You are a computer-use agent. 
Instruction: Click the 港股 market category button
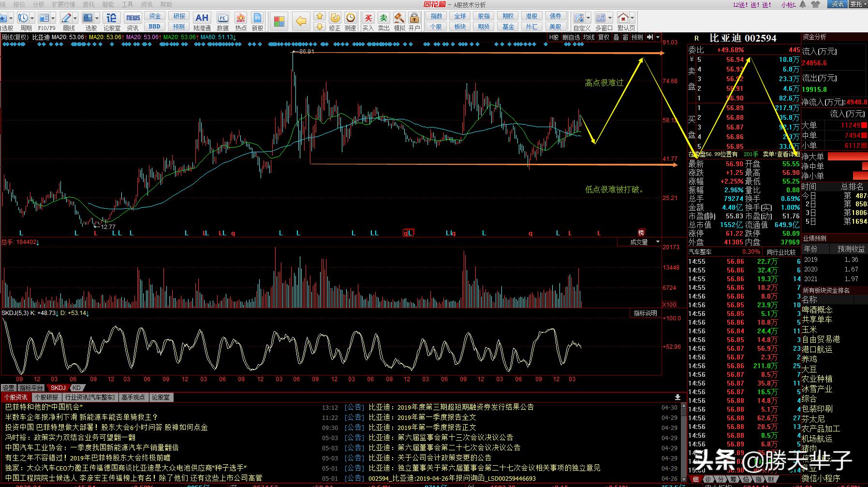tap(531, 16)
